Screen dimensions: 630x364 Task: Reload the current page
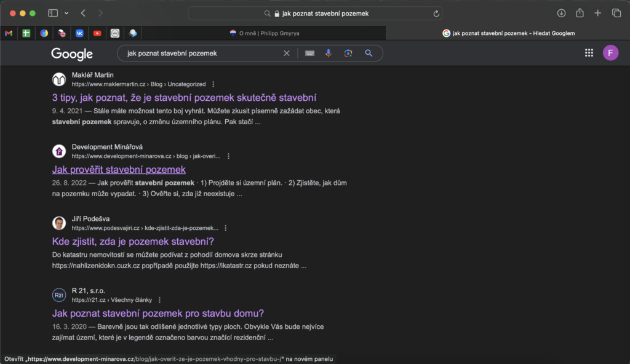436,14
